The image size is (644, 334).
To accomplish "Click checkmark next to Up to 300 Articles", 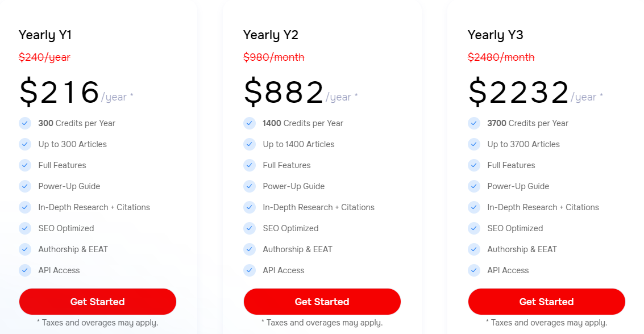I will (x=25, y=144).
